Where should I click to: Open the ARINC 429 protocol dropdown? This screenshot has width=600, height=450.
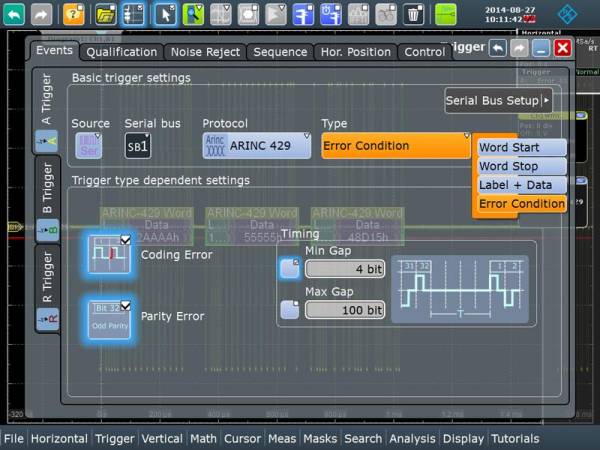click(256, 145)
